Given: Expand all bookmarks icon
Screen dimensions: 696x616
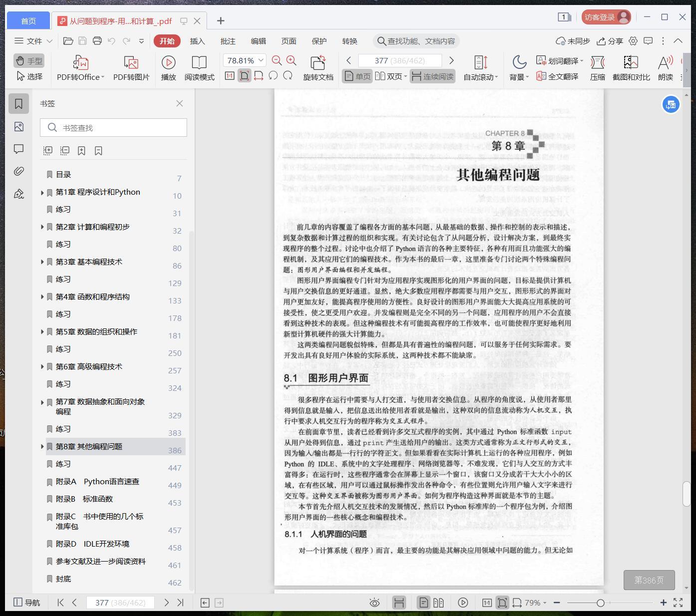Looking at the screenshot, I should [48, 150].
